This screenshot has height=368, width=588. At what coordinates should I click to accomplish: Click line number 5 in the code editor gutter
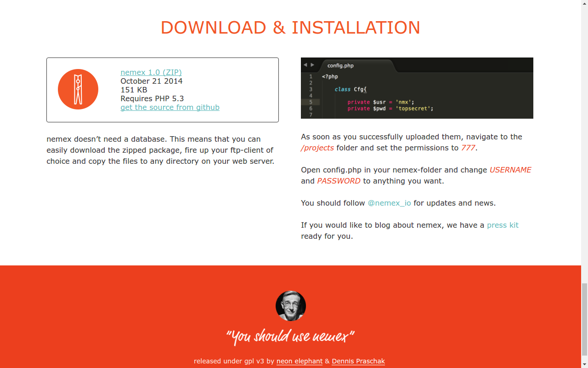(311, 102)
